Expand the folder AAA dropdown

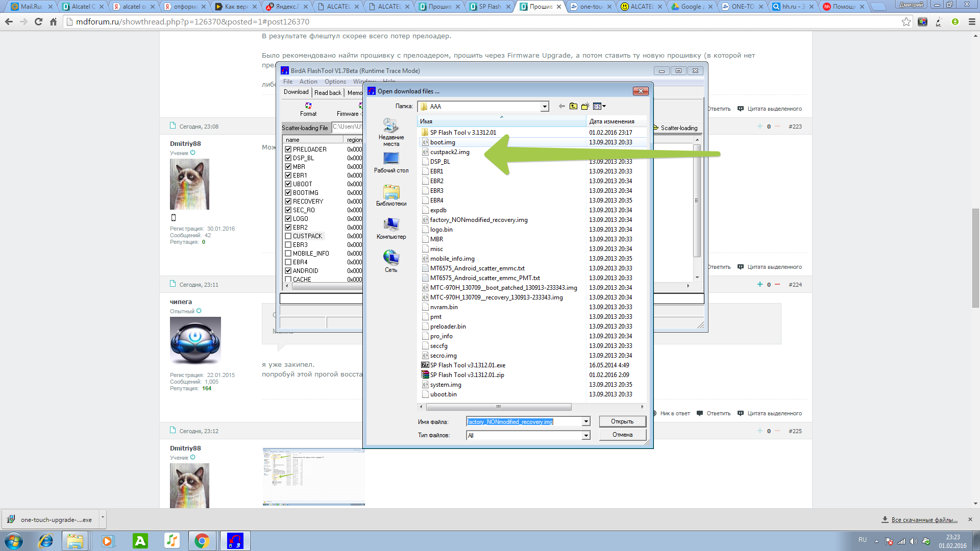click(545, 107)
